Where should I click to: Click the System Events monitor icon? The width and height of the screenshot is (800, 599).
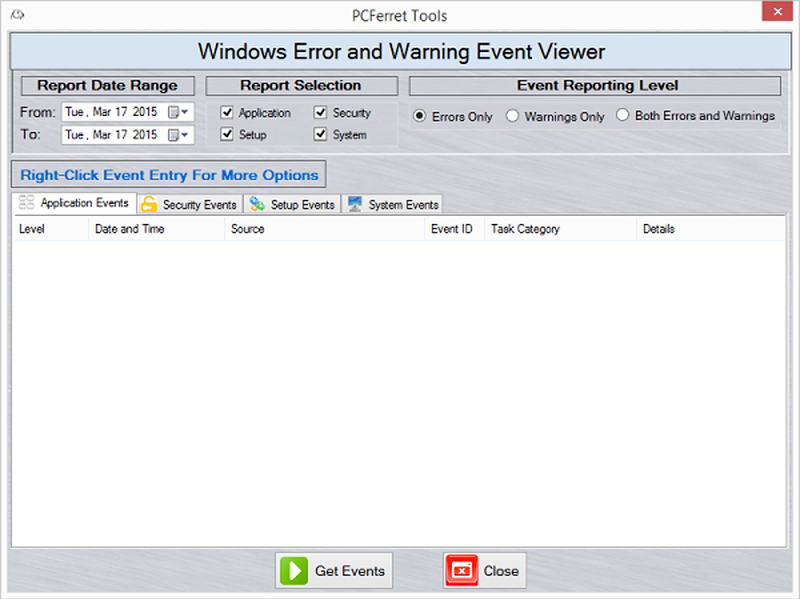355,204
